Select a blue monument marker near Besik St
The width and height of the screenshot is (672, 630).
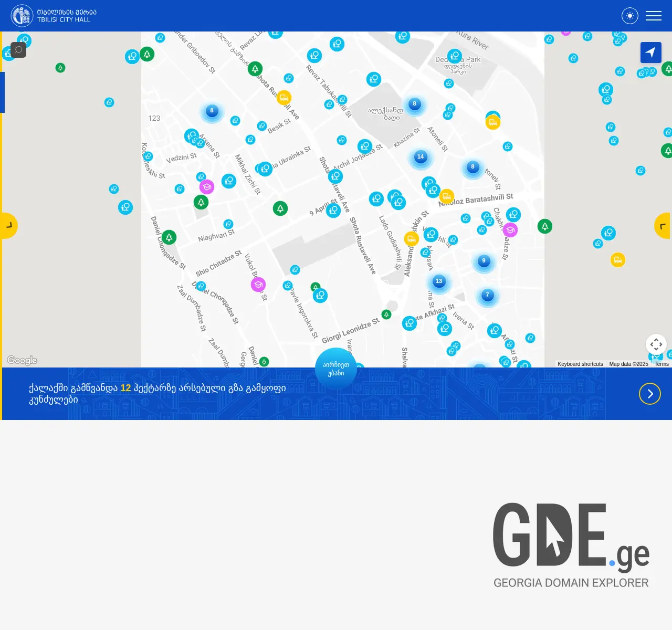coord(262,125)
